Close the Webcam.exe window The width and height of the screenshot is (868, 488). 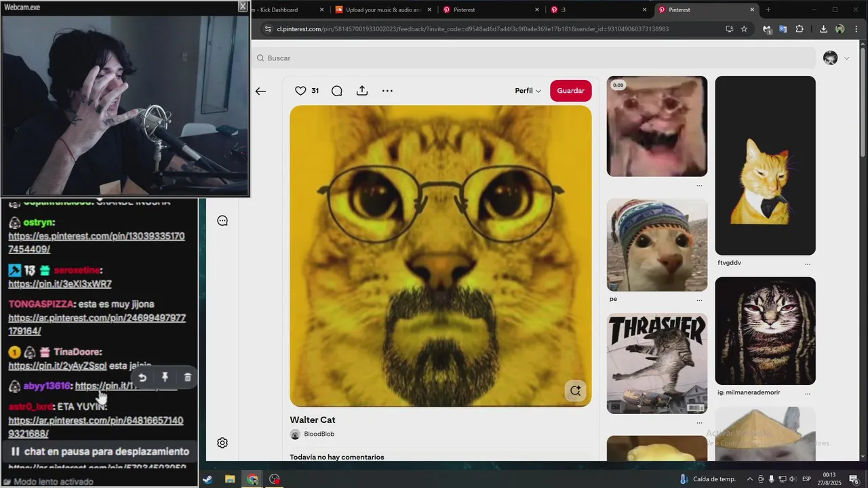pyautogui.click(x=243, y=7)
